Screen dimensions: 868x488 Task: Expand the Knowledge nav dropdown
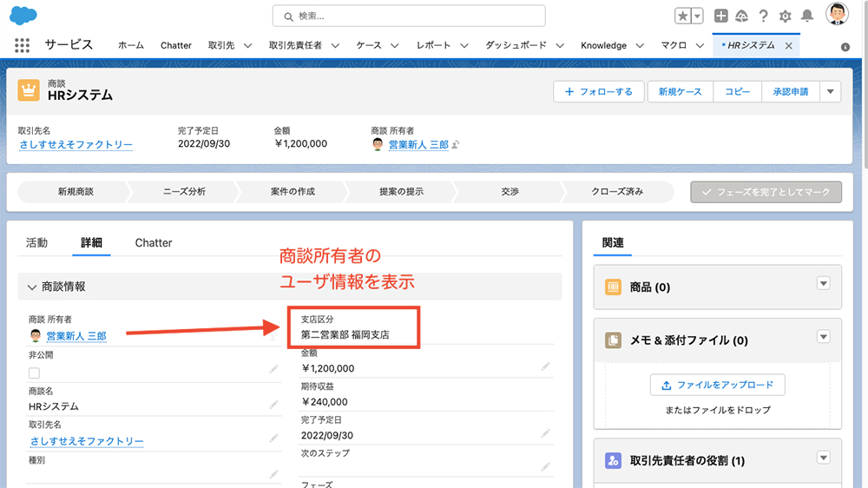coord(640,46)
